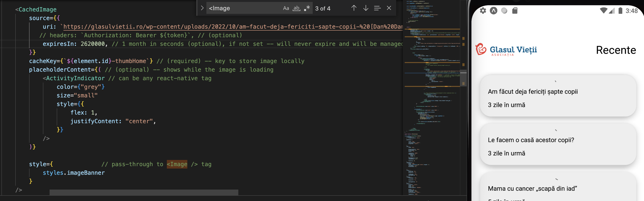Click the source={{ attribute
Image resolution: width=644 pixels, height=201 pixels.
[44, 18]
